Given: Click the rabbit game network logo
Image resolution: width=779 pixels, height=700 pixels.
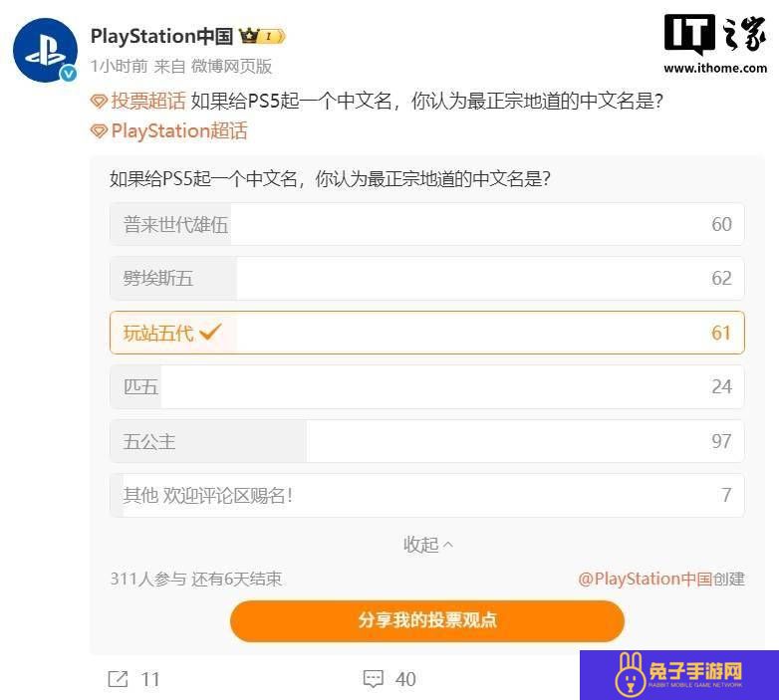Looking at the screenshot, I should click(x=679, y=675).
